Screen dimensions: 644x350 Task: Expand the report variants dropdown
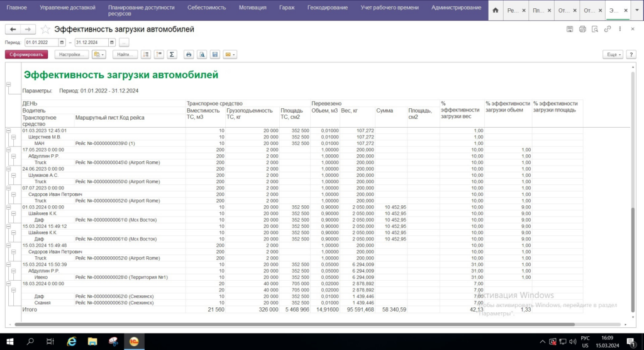(99, 55)
